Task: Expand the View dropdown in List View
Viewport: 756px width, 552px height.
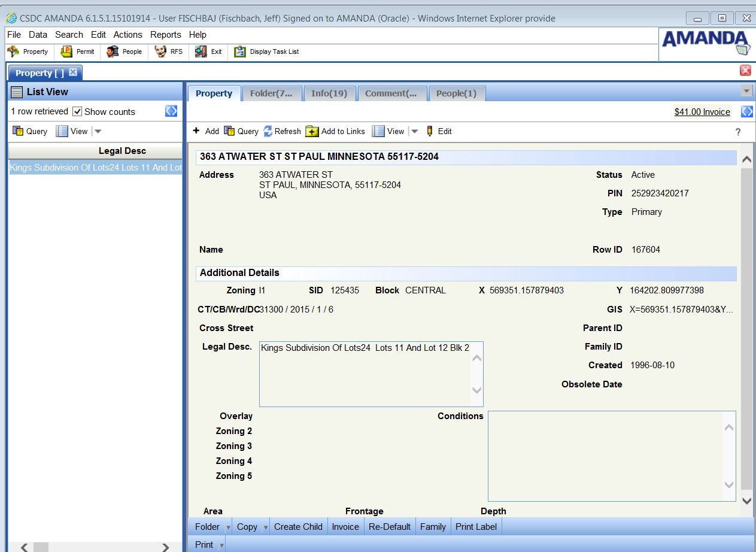Action: pos(98,132)
